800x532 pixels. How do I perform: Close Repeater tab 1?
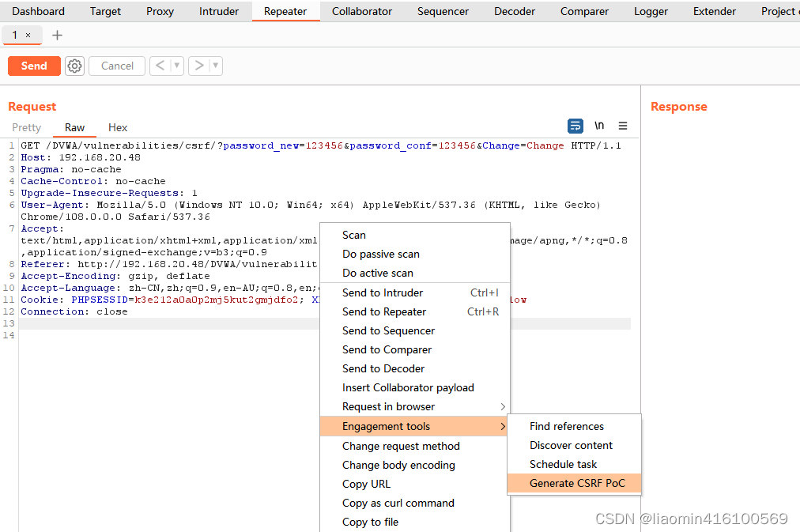point(28,36)
